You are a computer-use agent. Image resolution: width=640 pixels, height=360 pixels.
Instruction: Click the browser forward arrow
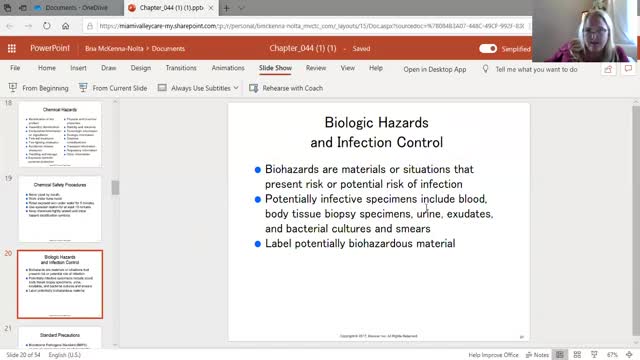pyautogui.click(x=28, y=26)
